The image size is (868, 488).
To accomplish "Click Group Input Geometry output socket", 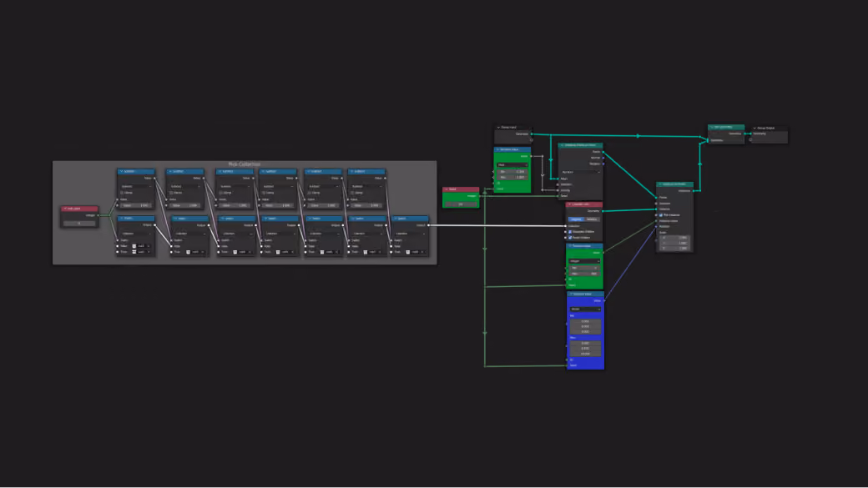I will tap(532, 134).
